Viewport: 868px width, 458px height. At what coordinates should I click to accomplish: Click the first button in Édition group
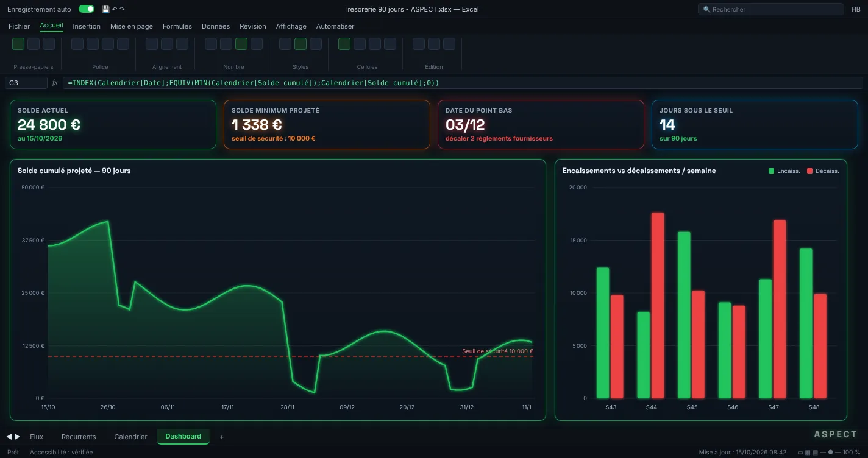[x=419, y=44]
